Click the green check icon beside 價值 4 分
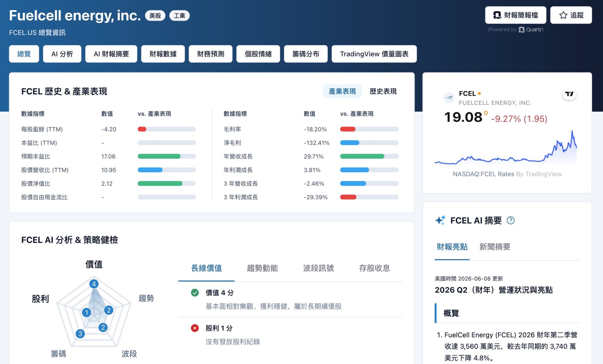 click(195, 293)
